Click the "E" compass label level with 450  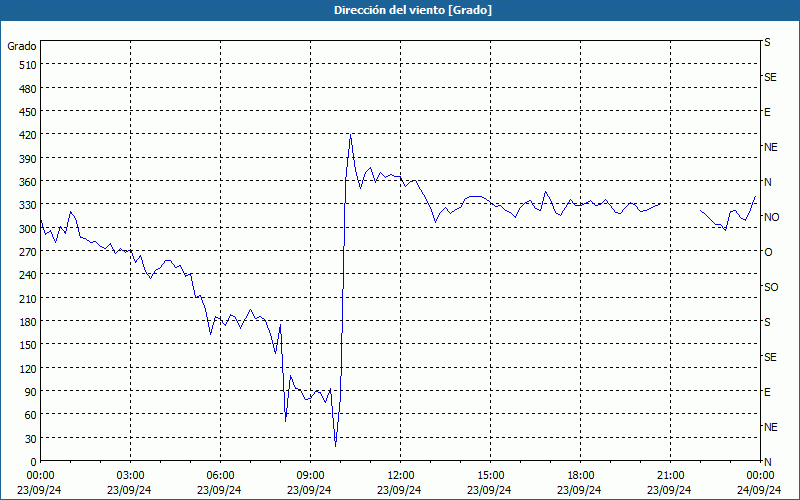tap(767, 112)
